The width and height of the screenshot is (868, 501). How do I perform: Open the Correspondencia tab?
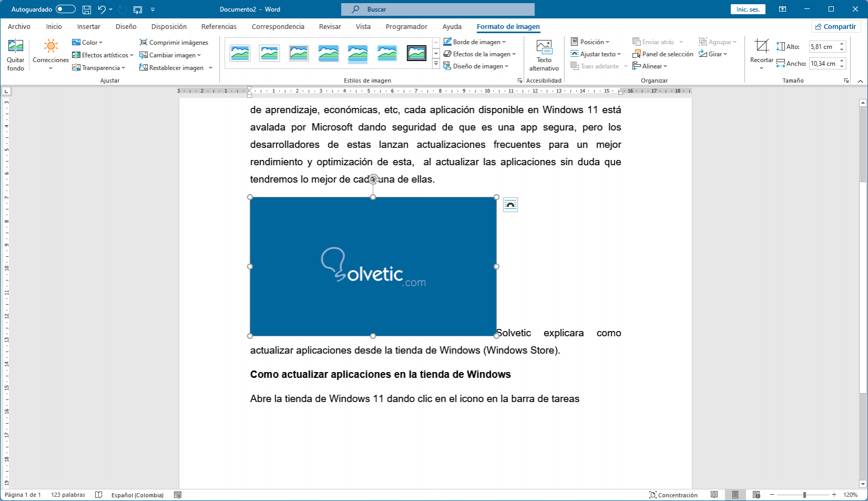pos(278,27)
